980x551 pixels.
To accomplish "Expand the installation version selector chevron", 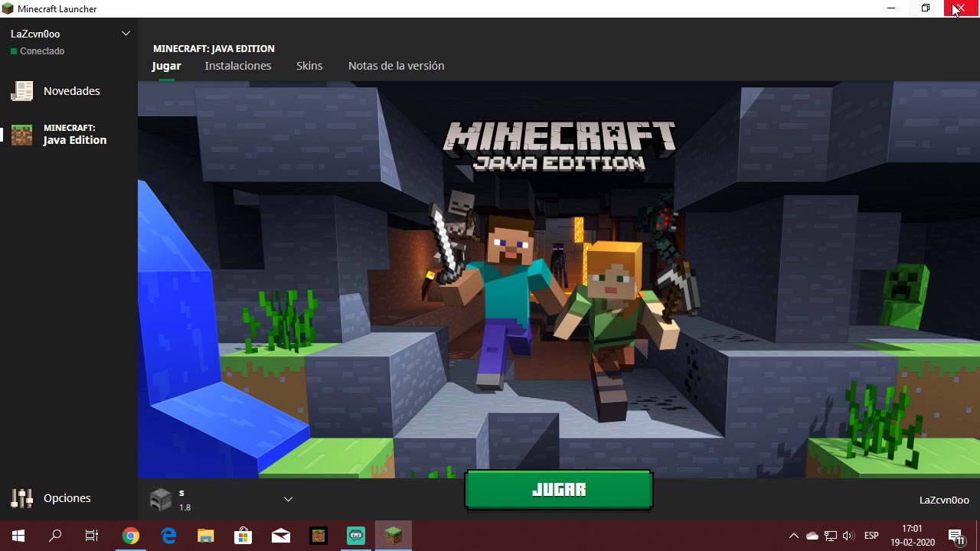I will click(288, 499).
